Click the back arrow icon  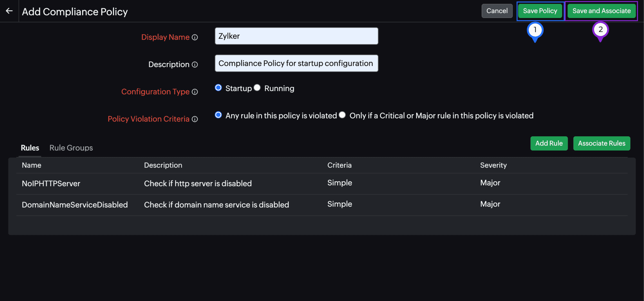[x=9, y=11]
